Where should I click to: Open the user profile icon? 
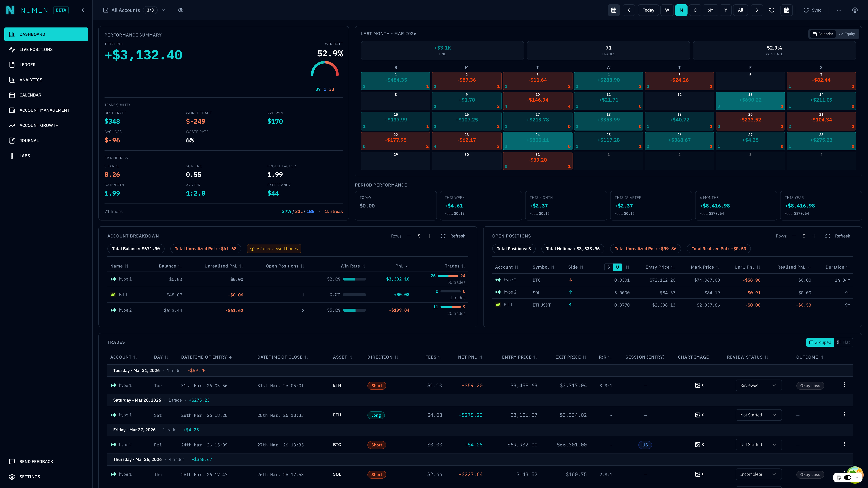[x=855, y=10]
